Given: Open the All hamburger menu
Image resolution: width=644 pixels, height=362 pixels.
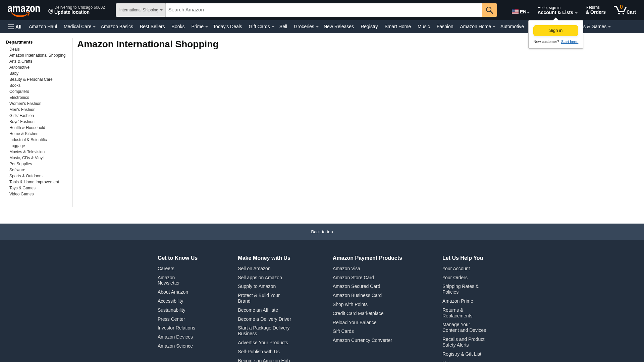Looking at the screenshot, I should coord(15,27).
